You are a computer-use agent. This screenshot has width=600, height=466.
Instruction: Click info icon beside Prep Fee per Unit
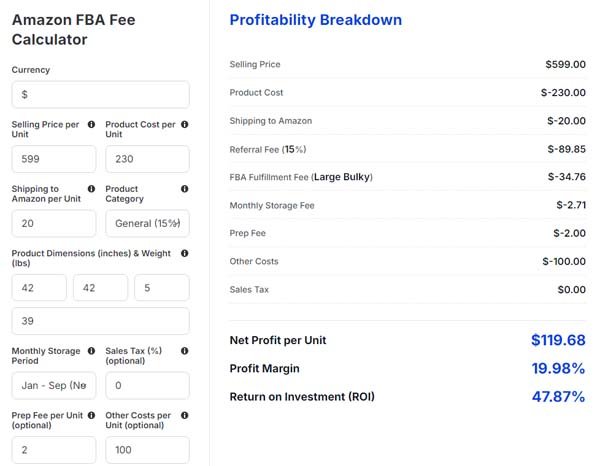point(91,415)
